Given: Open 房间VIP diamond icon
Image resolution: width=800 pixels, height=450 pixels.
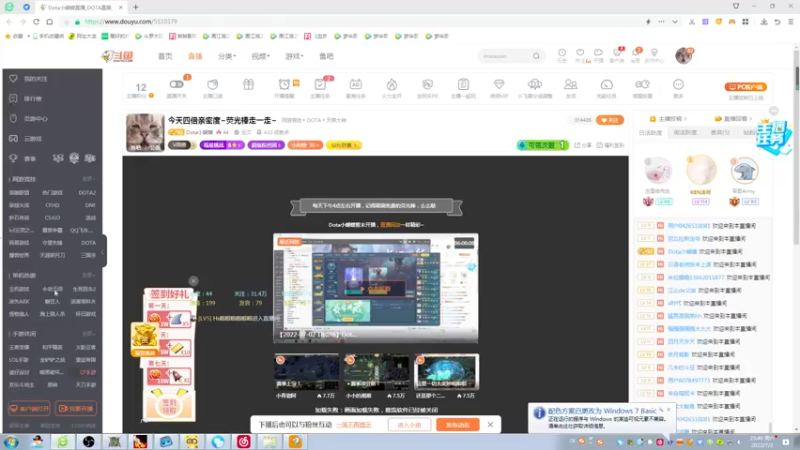Looking at the screenshot, I should (x=499, y=85).
